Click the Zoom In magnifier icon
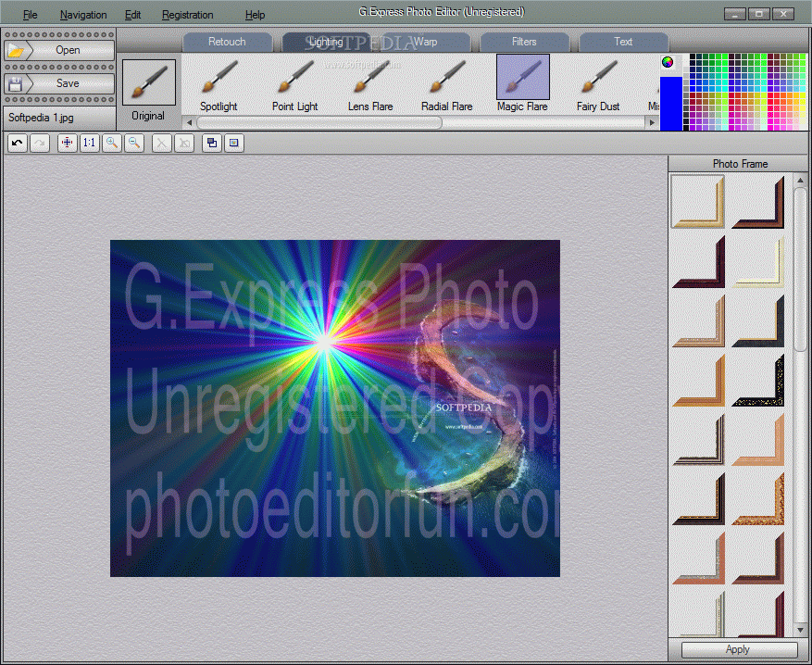Screen dimensions: 812x665 coord(112,143)
